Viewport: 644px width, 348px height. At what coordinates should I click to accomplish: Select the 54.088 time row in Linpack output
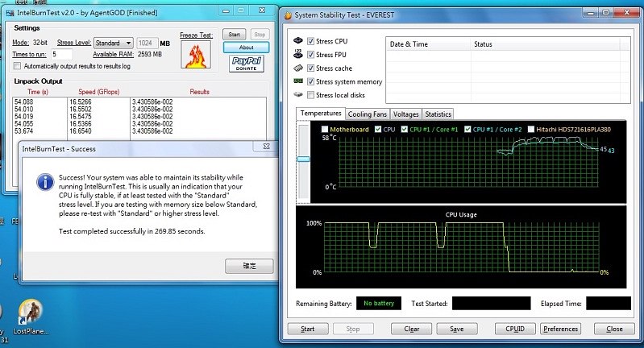point(24,101)
